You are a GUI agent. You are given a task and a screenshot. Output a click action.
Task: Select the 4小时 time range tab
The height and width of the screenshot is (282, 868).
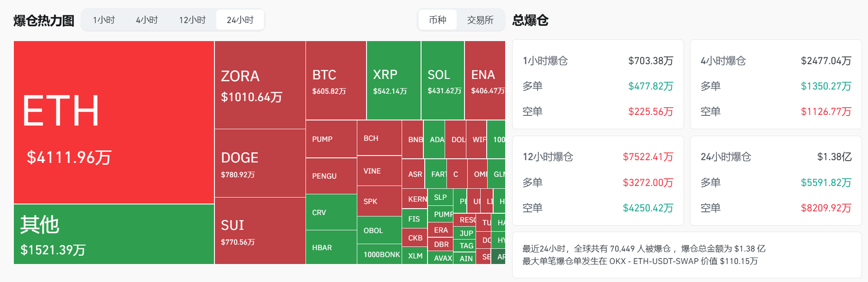click(x=147, y=20)
